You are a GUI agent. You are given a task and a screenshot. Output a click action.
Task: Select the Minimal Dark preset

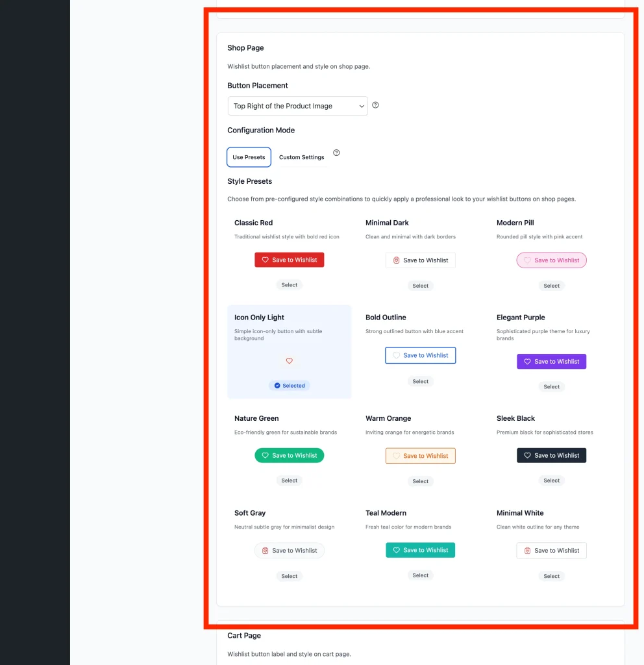420,286
